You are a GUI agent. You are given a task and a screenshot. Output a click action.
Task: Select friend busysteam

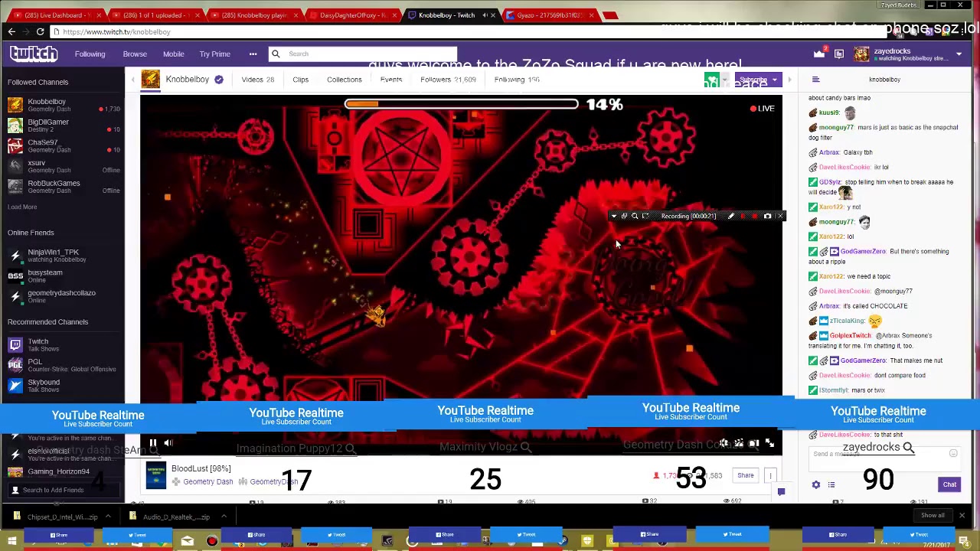(x=63, y=275)
